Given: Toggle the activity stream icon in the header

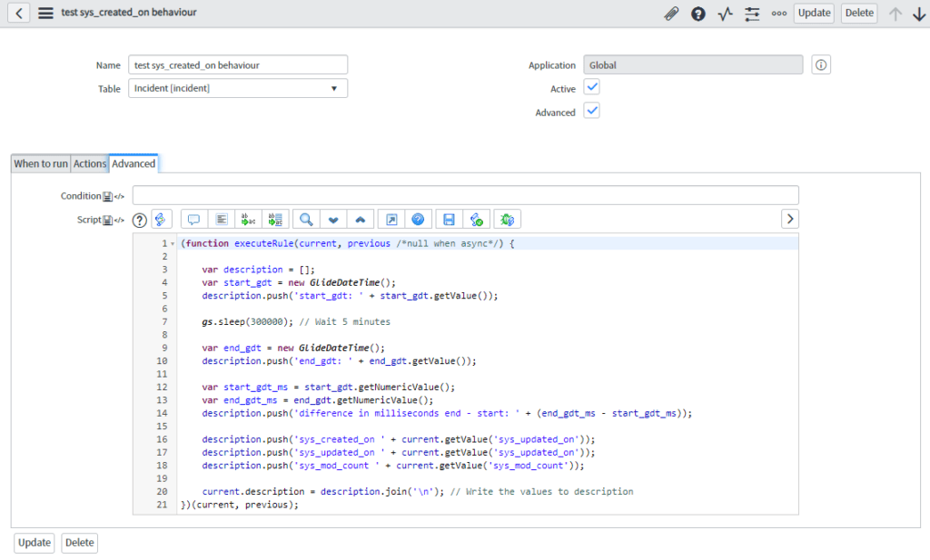Looking at the screenshot, I should click(x=725, y=13).
